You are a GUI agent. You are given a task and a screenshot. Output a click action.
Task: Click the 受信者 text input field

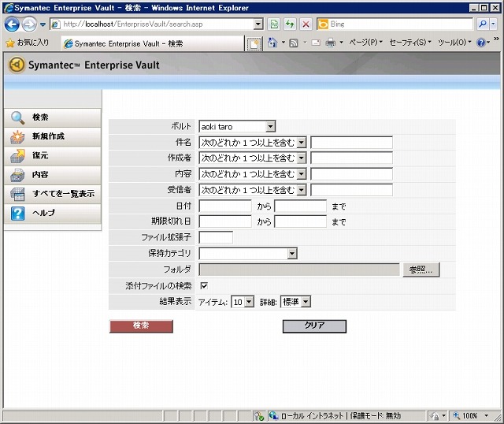(352, 190)
